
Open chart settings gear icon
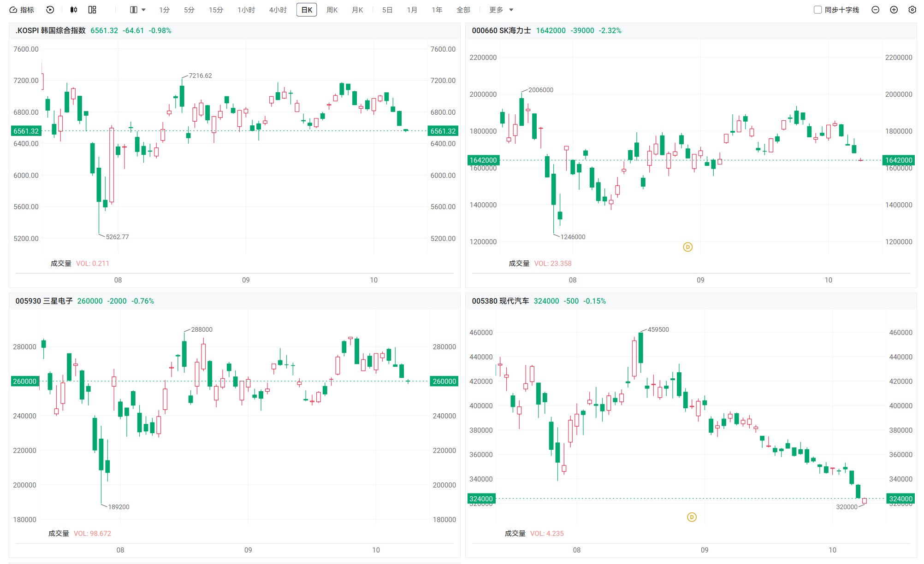(x=912, y=10)
